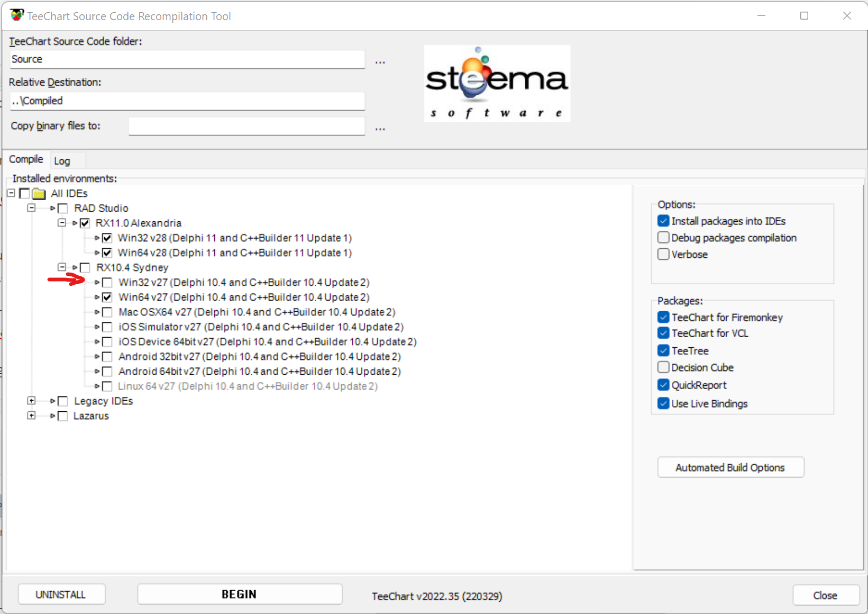
Task: Toggle the Lazarus checkbox
Action: [x=63, y=416]
